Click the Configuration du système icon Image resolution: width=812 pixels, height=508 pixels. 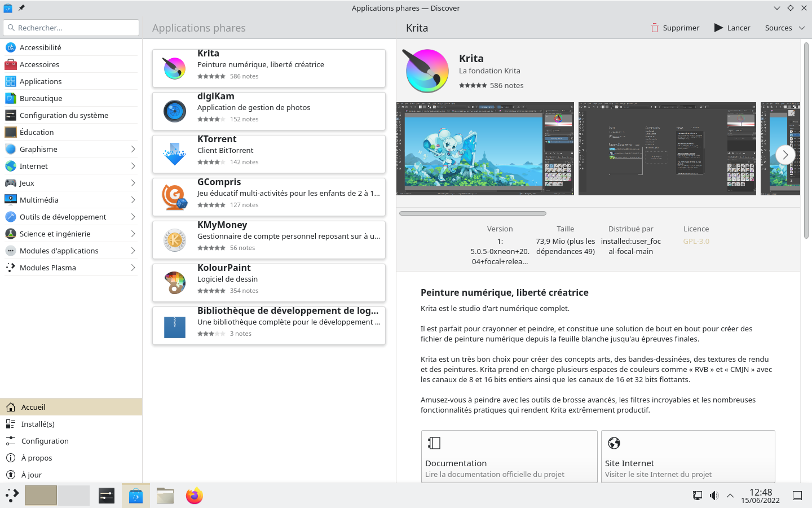pos(10,115)
